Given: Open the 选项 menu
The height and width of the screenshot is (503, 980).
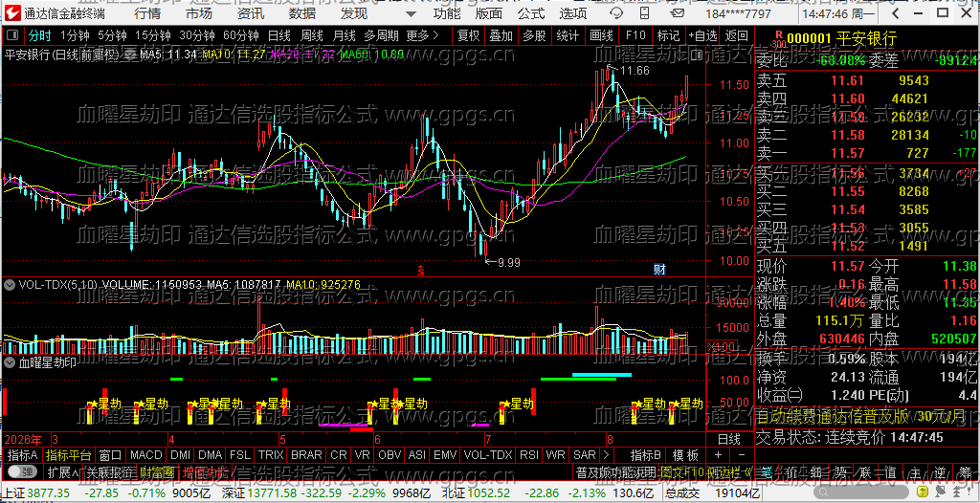Looking at the screenshot, I should pyautogui.click(x=573, y=13).
